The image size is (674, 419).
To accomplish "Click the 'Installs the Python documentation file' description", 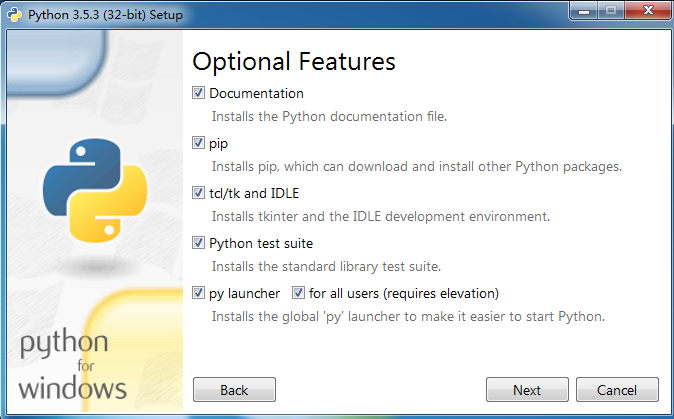I will point(329,116).
